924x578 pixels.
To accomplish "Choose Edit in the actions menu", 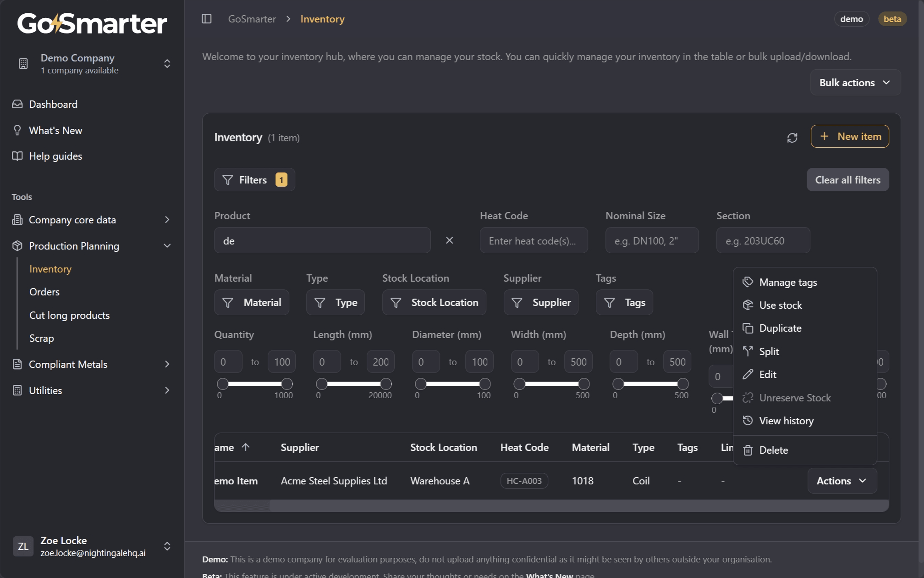I will [805, 374].
